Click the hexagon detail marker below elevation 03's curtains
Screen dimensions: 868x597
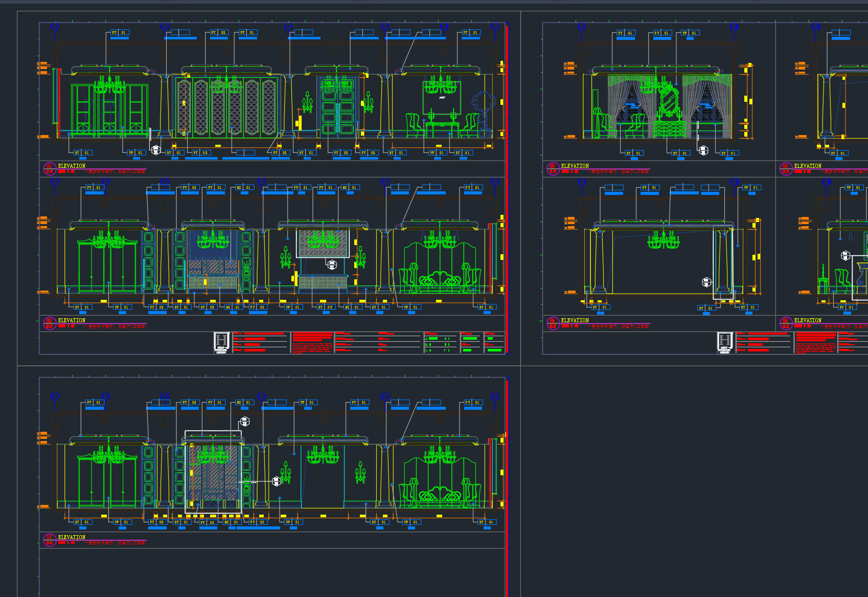point(703,150)
